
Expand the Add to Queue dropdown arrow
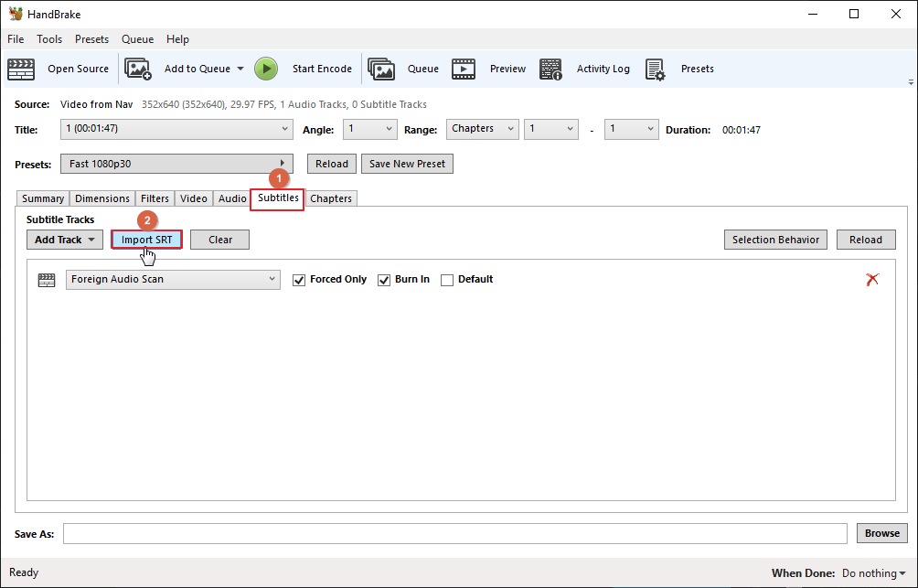[x=240, y=69]
